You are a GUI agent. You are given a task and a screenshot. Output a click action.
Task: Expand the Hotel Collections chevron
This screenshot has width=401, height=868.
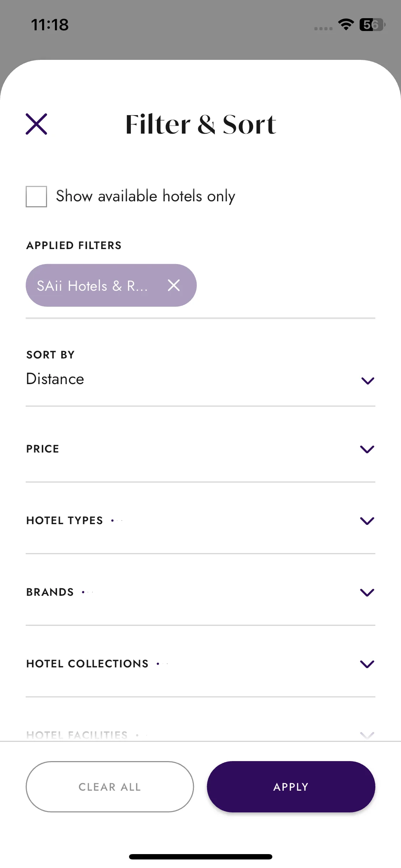point(367,664)
